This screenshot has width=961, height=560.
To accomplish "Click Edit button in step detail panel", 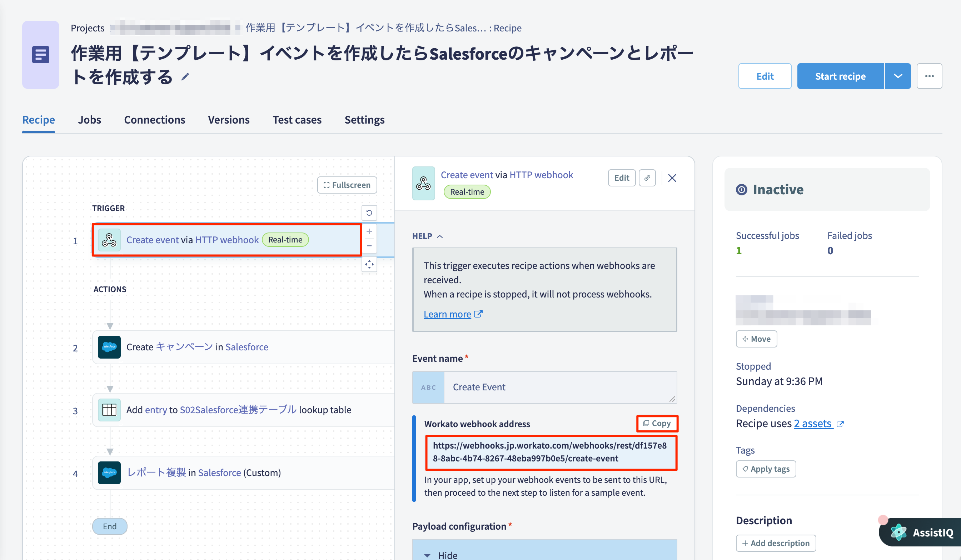I will 621,178.
